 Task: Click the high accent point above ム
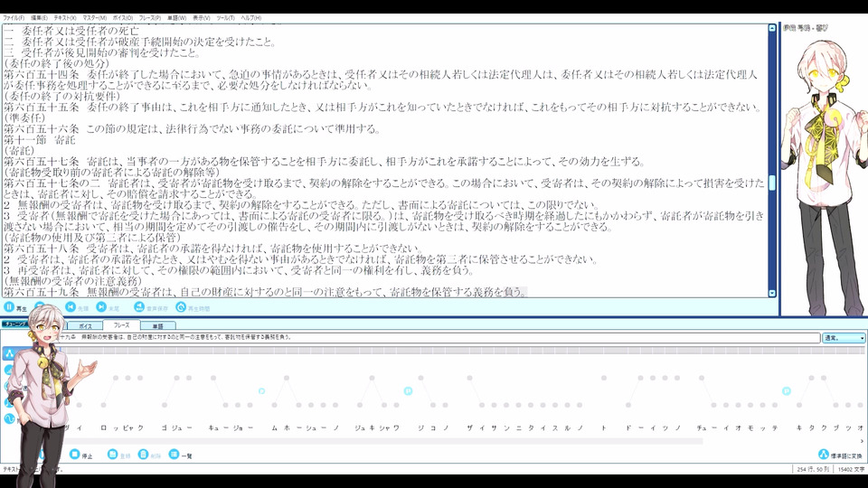click(x=287, y=378)
